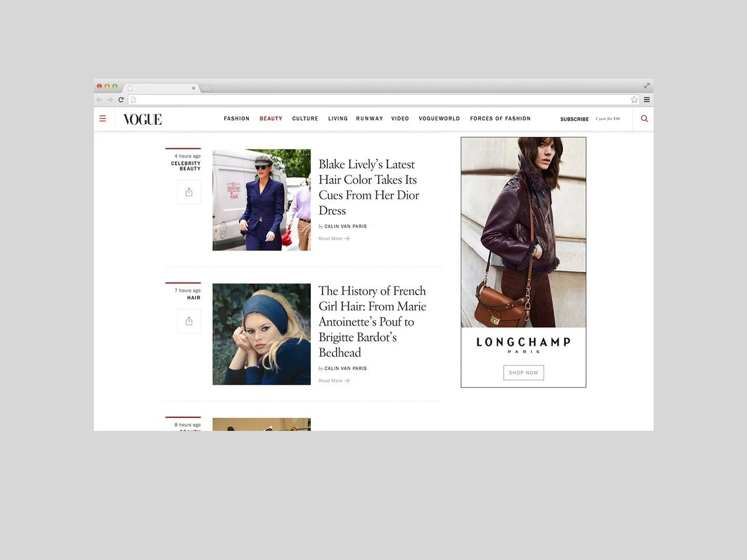Click author Calin Van Paris on Blake Lively article
This screenshot has width=747, height=560.
(x=345, y=227)
